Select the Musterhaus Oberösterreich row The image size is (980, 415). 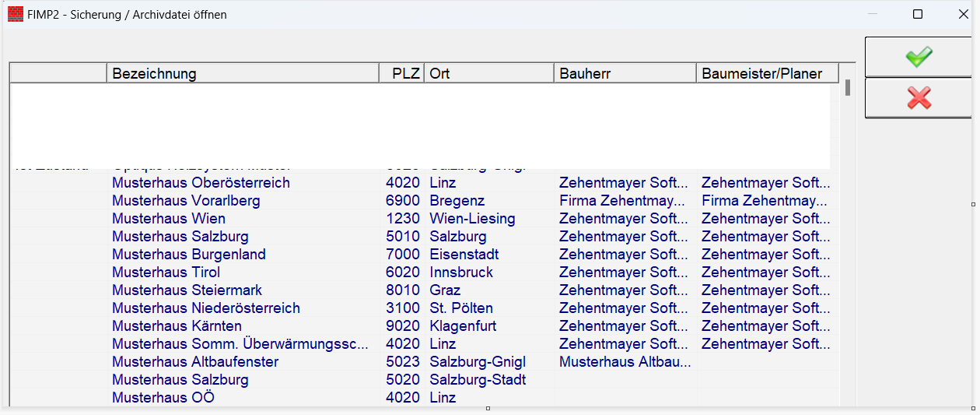tap(201, 183)
